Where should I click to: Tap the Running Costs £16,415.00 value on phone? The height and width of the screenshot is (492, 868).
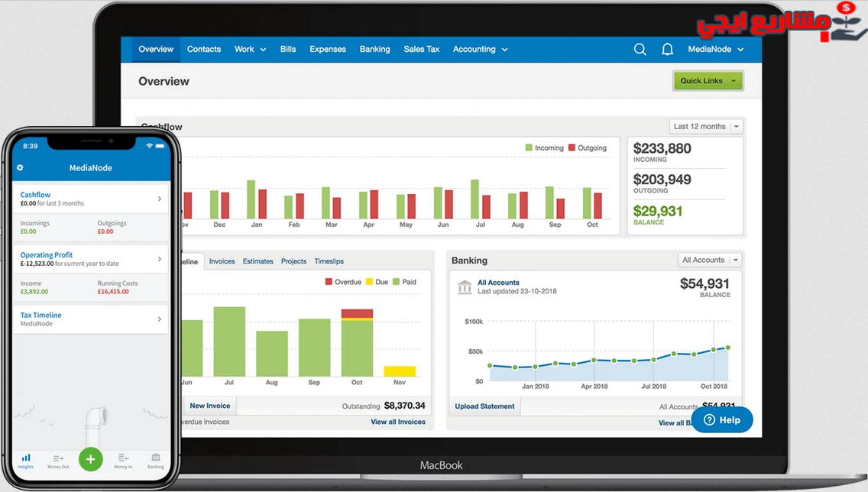click(113, 292)
